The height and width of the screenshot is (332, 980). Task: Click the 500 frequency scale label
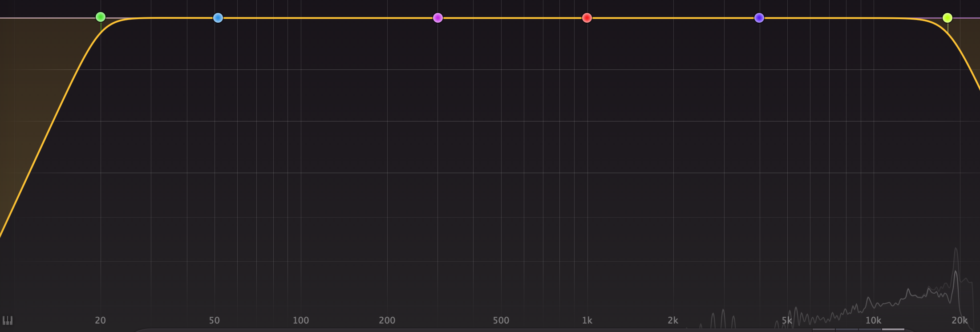point(501,320)
